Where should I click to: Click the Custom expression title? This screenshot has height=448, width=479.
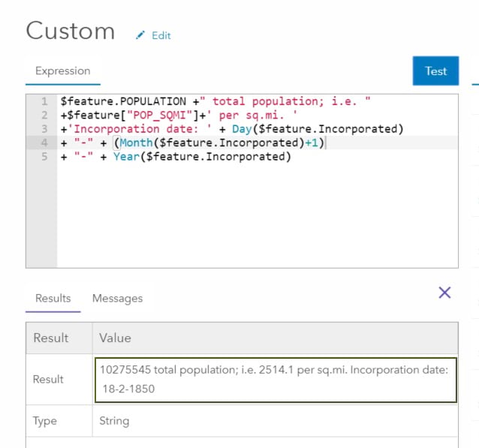pos(71,32)
